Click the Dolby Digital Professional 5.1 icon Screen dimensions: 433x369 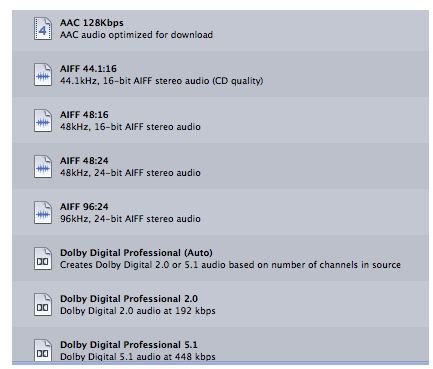click(x=43, y=350)
